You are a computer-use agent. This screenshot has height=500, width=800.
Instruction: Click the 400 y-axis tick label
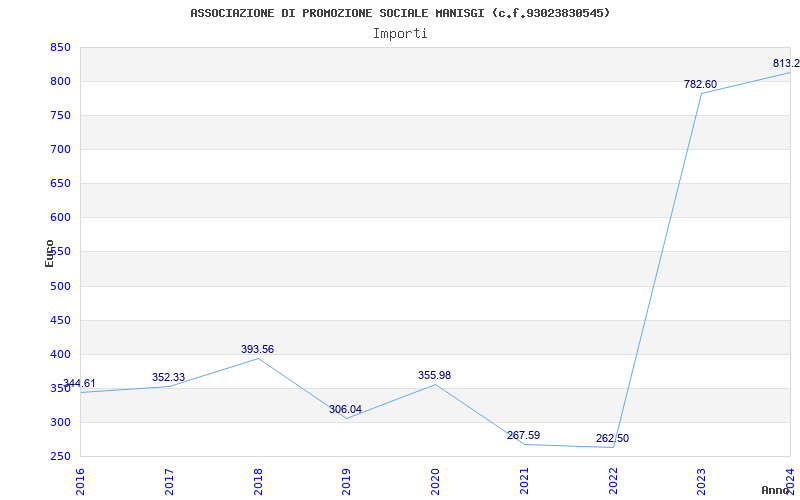coord(60,355)
